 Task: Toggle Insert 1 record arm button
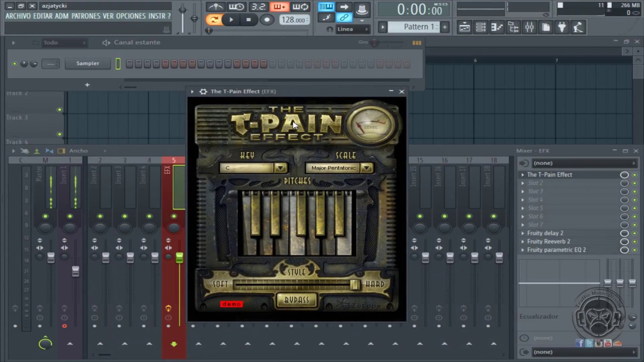[x=64, y=326]
